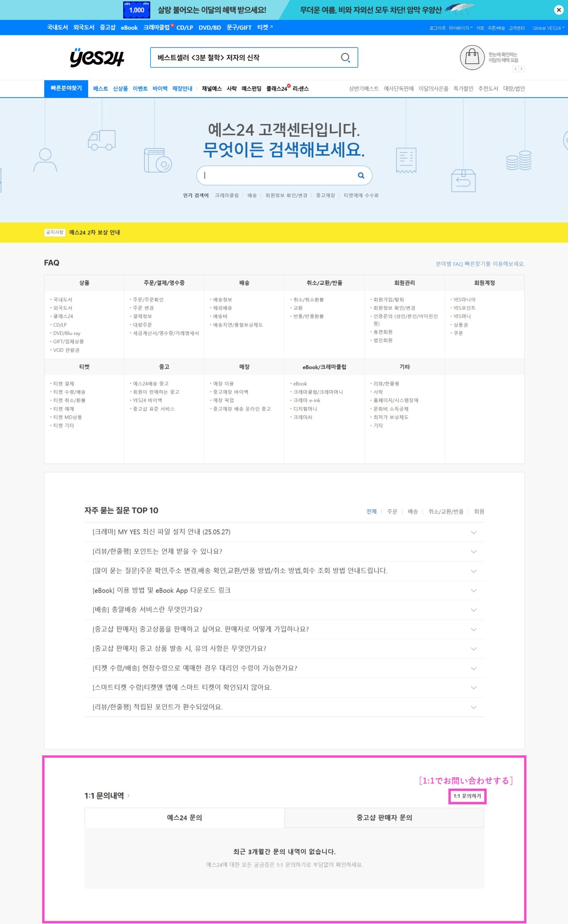Open the 카트 link in header
Viewport: 568px width, 924px height.
[x=480, y=28]
